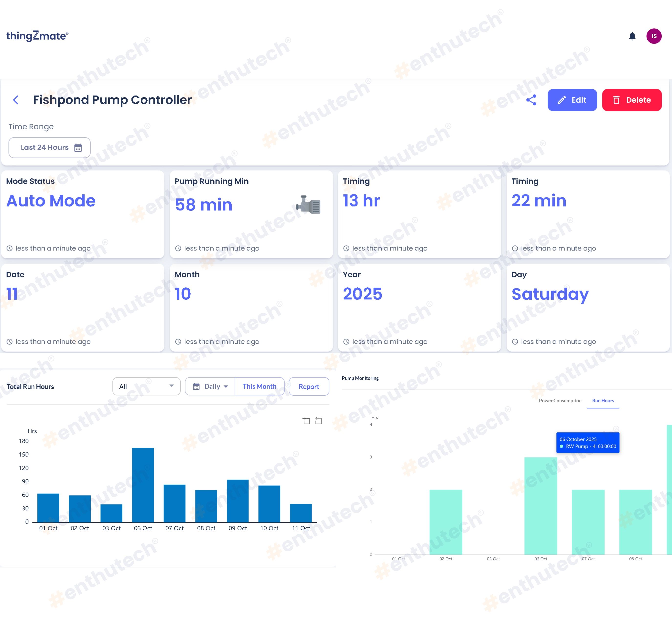
Task: Click the chart zoom selection icon
Action: click(306, 420)
